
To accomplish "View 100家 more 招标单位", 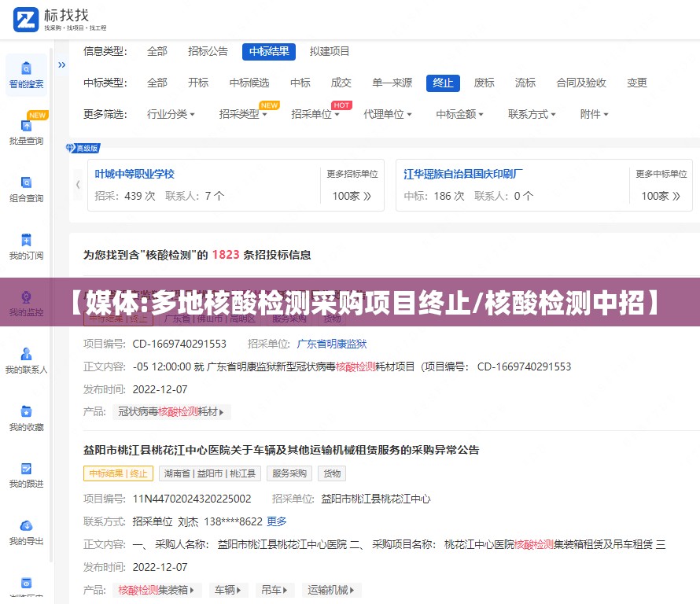I will (x=352, y=196).
